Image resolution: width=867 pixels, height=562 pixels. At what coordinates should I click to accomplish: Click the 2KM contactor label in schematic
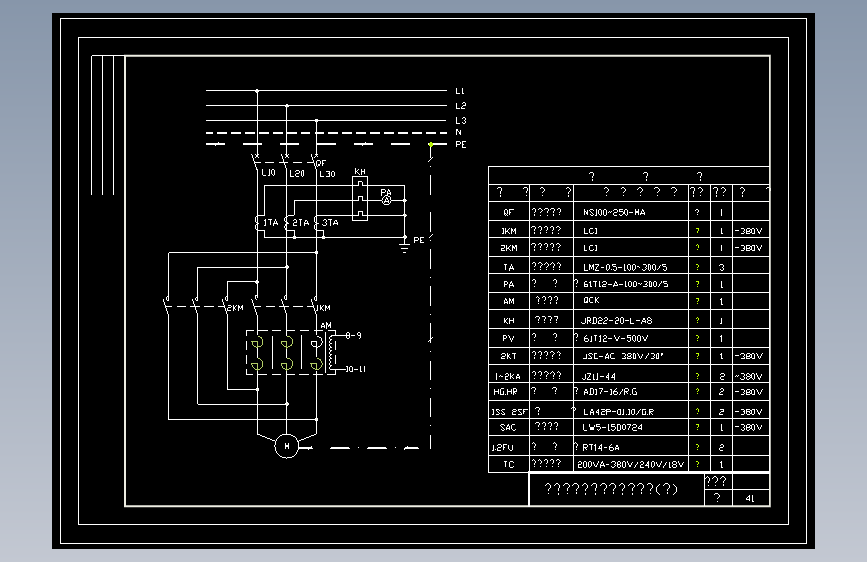point(236,308)
